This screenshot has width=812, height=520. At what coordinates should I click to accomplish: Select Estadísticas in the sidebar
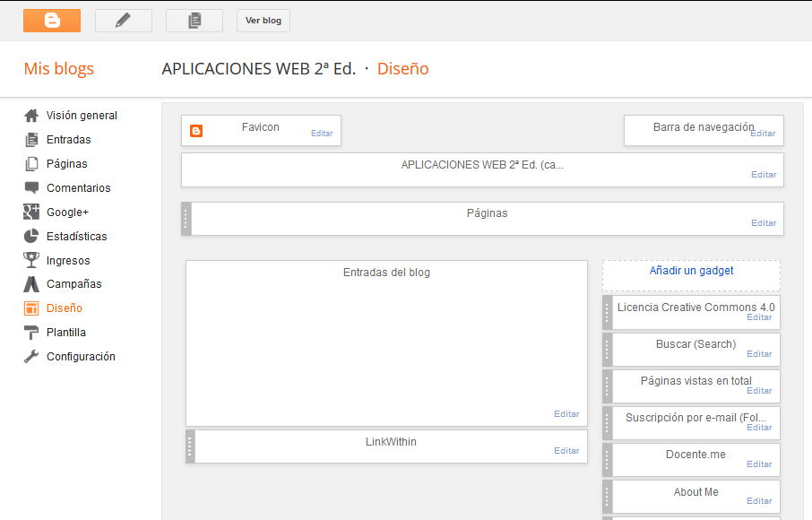point(77,236)
